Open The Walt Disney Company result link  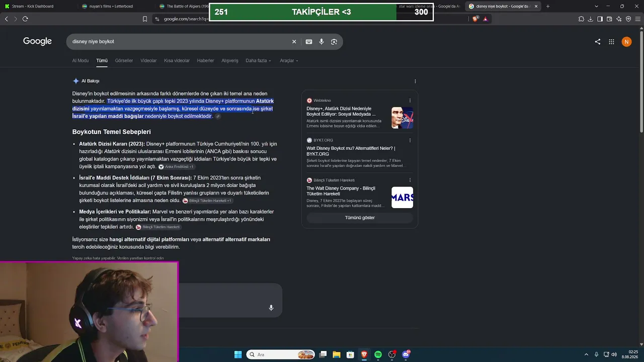click(341, 191)
